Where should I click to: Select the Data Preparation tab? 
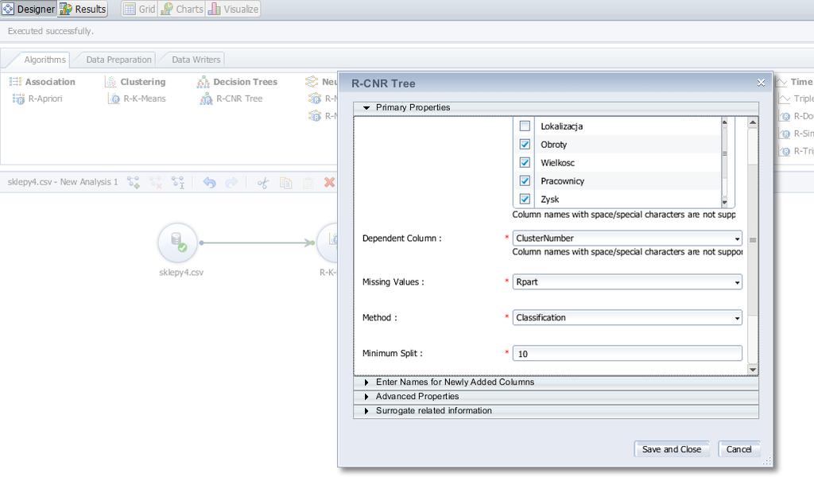pos(118,60)
